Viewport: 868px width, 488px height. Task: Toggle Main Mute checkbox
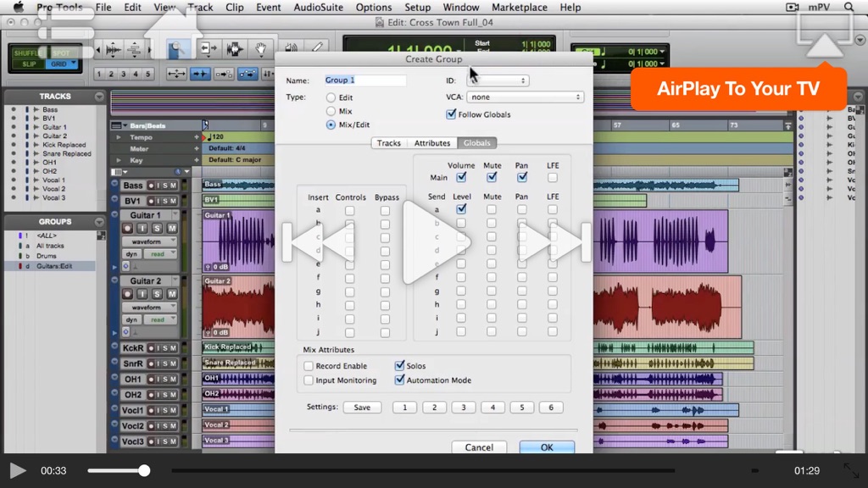(492, 178)
